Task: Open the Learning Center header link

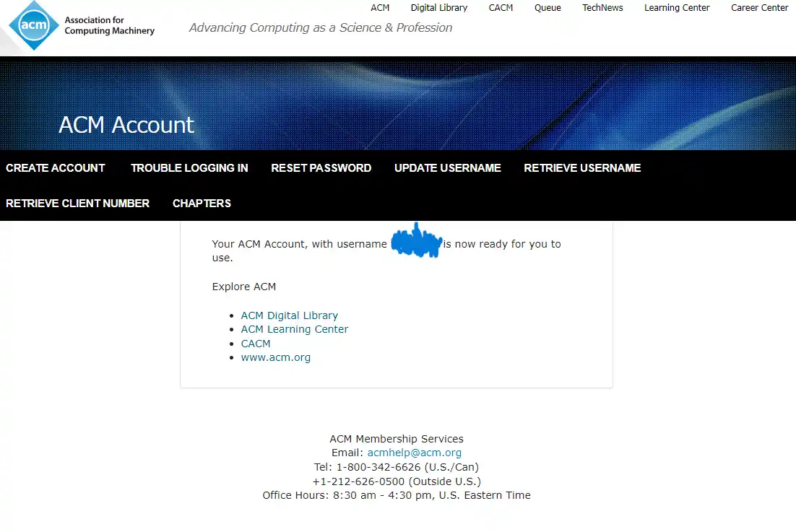Action: click(677, 8)
